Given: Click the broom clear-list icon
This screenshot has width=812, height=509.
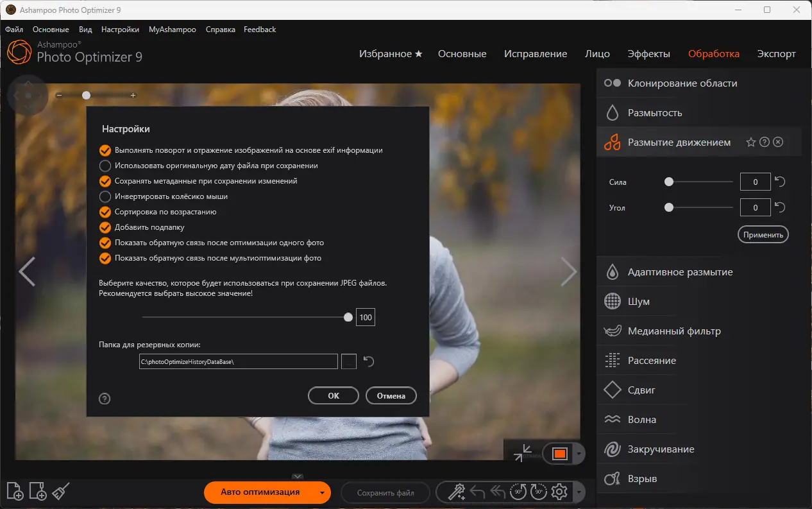Looking at the screenshot, I should tap(60, 492).
